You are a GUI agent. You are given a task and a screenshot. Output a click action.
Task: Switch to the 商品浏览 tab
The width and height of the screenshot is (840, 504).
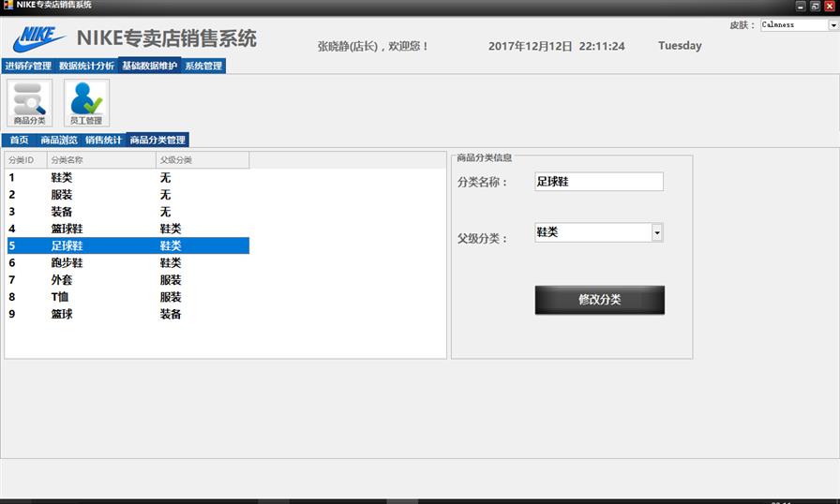coord(58,141)
